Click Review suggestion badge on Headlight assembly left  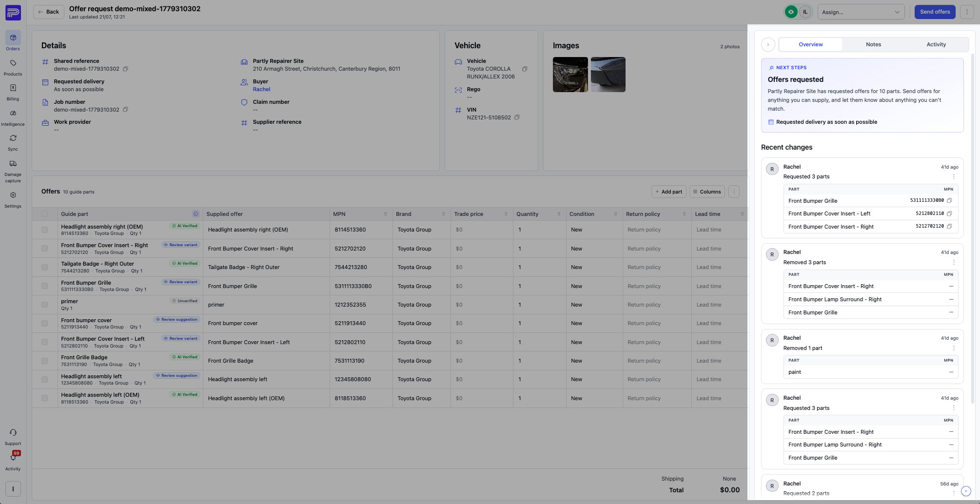[x=177, y=376]
